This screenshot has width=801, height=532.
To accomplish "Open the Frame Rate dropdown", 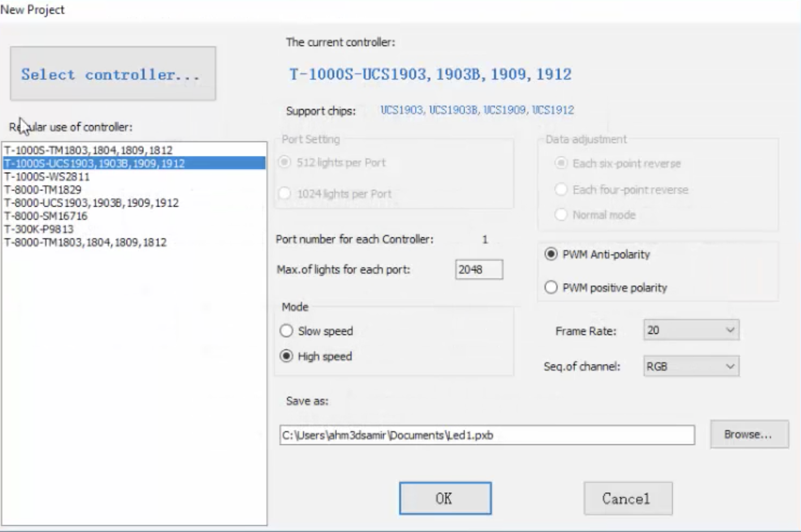I will pos(691,330).
